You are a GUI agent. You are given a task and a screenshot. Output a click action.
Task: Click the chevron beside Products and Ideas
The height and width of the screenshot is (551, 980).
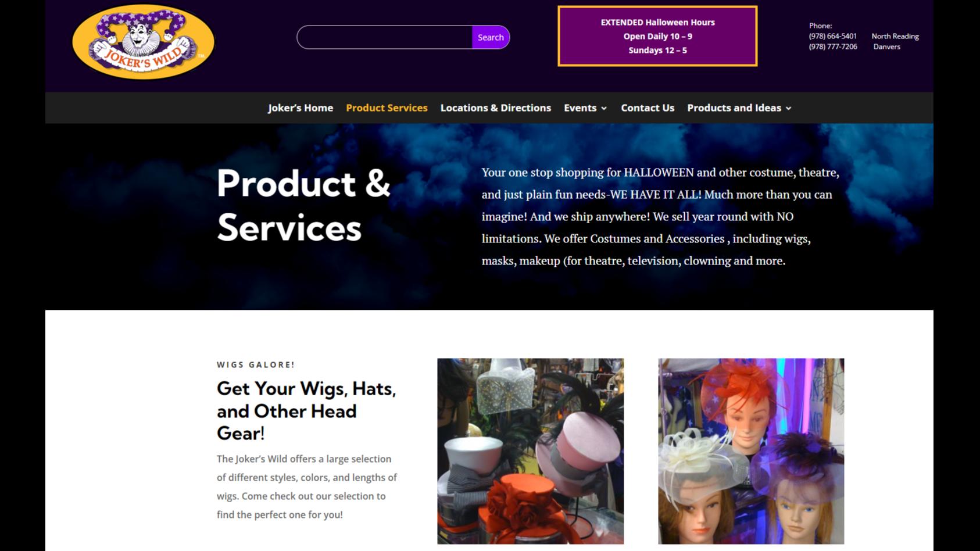tap(788, 109)
